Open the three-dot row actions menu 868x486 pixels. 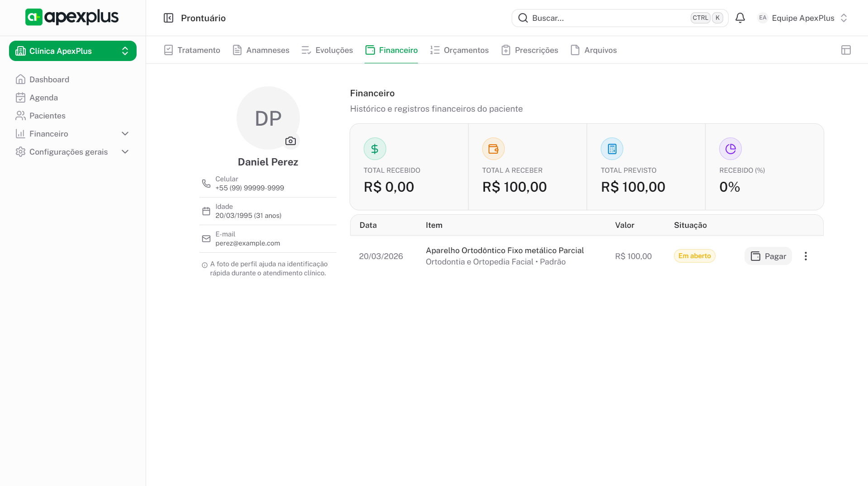[806, 256]
